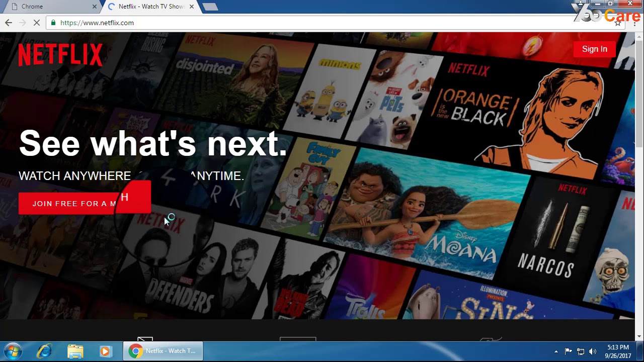
Task: Click the scrollbar down arrow
Action: coord(639,336)
